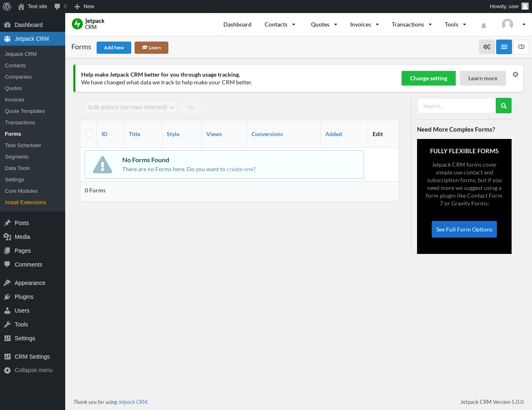The width and height of the screenshot is (532, 410).
Task: Click the Collapse menu arrow icon
Action: coord(7,370)
